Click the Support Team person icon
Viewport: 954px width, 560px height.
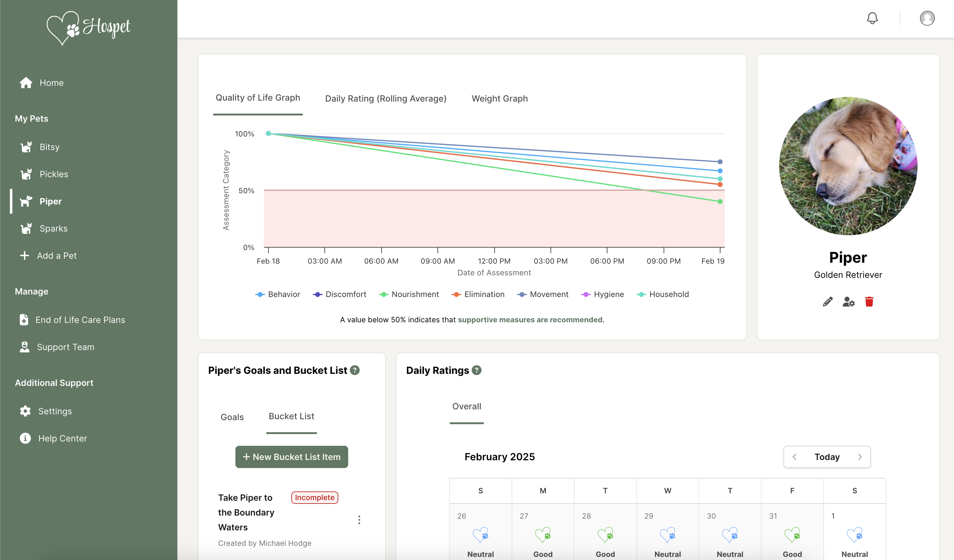(x=25, y=347)
